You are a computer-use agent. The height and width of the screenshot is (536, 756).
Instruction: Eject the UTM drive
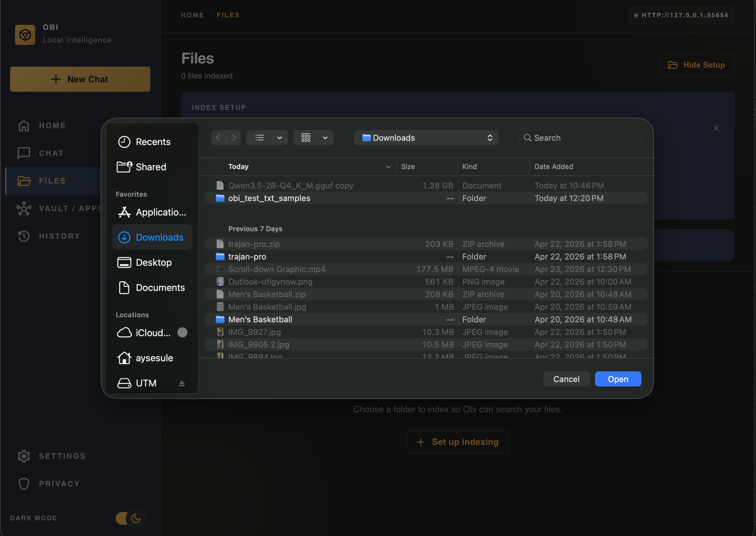point(182,383)
